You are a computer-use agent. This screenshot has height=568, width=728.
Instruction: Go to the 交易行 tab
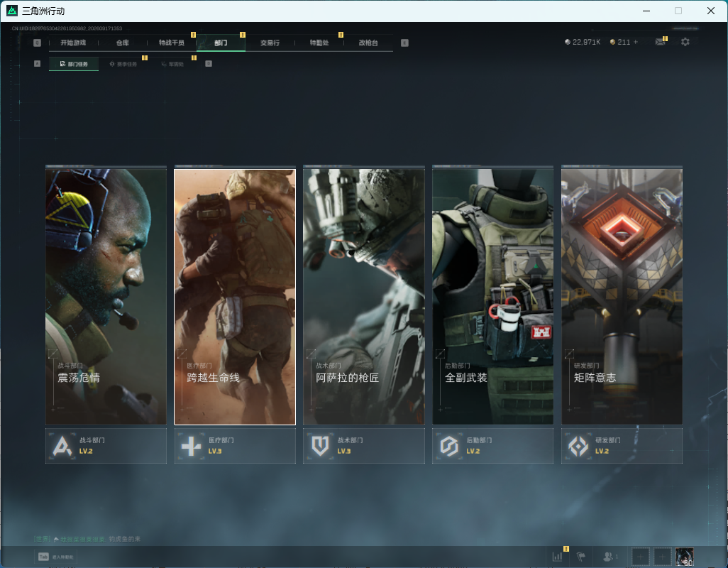(270, 43)
